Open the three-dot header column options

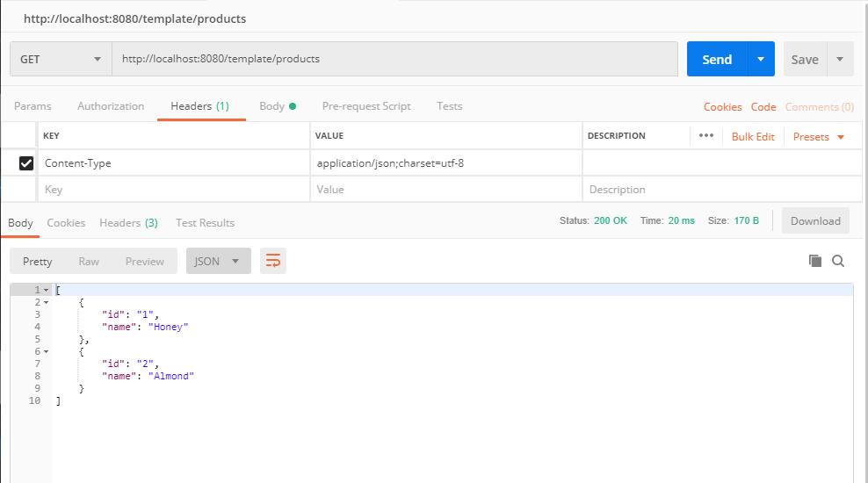click(705, 136)
